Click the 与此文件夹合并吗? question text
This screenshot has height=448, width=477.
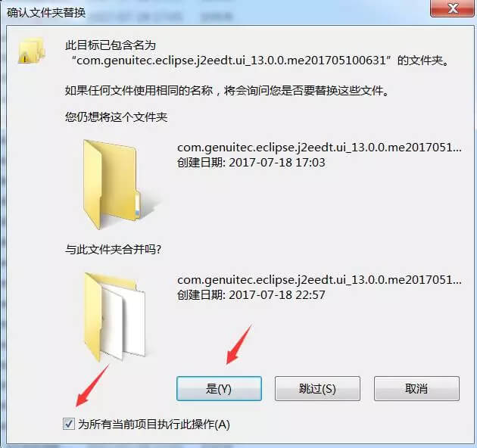coord(113,250)
